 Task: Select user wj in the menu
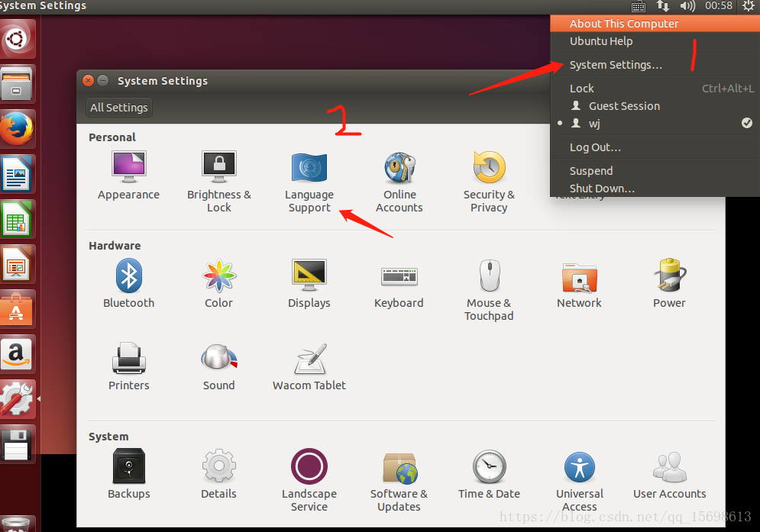pos(655,124)
